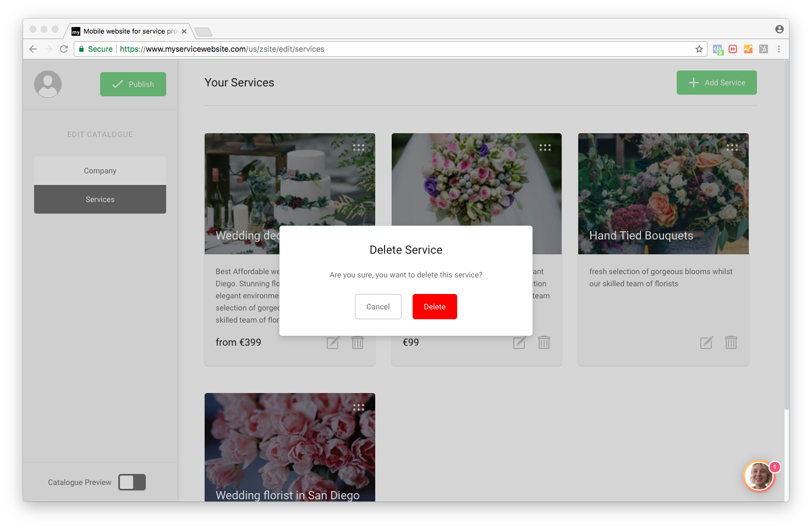This screenshot has width=812, height=529.
Task: Go back in the browser
Action: pos(33,49)
